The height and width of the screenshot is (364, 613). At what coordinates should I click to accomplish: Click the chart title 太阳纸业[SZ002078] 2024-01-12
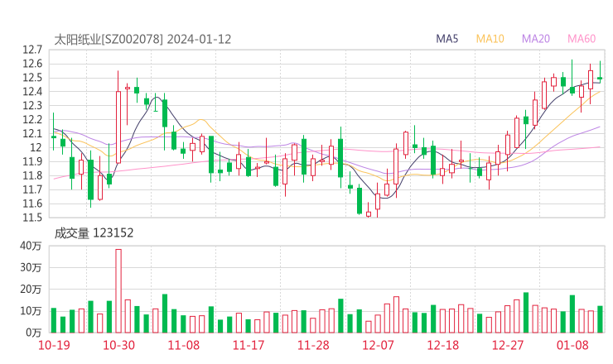point(142,40)
